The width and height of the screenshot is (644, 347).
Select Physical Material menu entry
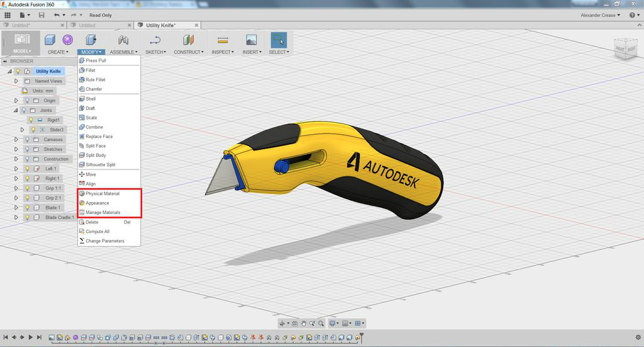109,193
